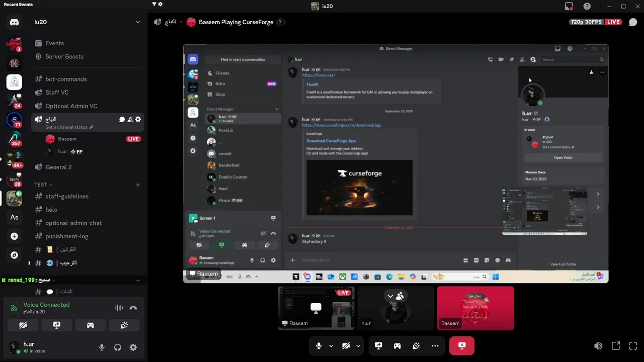Open more options in call controls
This screenshot has width=644, height=362.
(435, 346)
